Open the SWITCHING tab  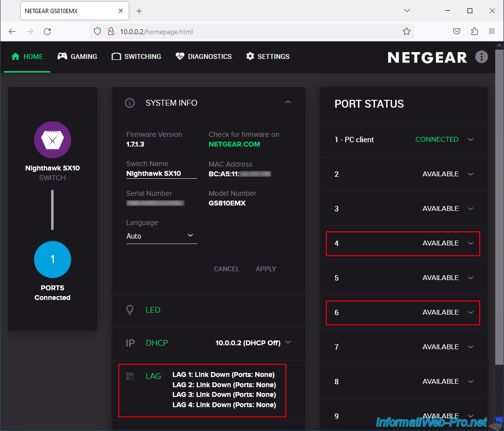136,56
